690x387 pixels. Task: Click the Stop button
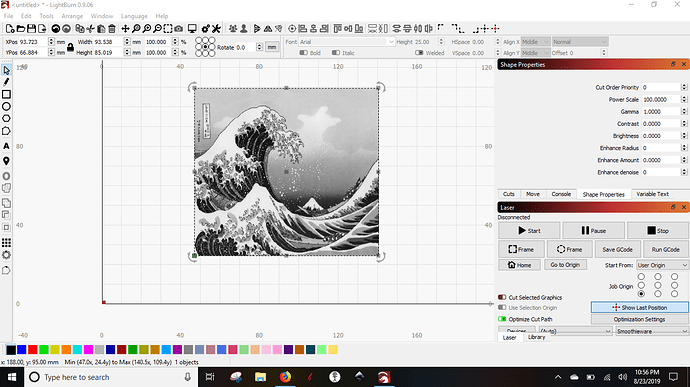point(657,231)
